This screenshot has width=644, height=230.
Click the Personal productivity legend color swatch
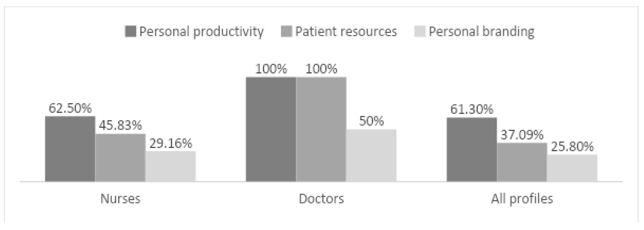pyautogui.click(x=130, y=32)
